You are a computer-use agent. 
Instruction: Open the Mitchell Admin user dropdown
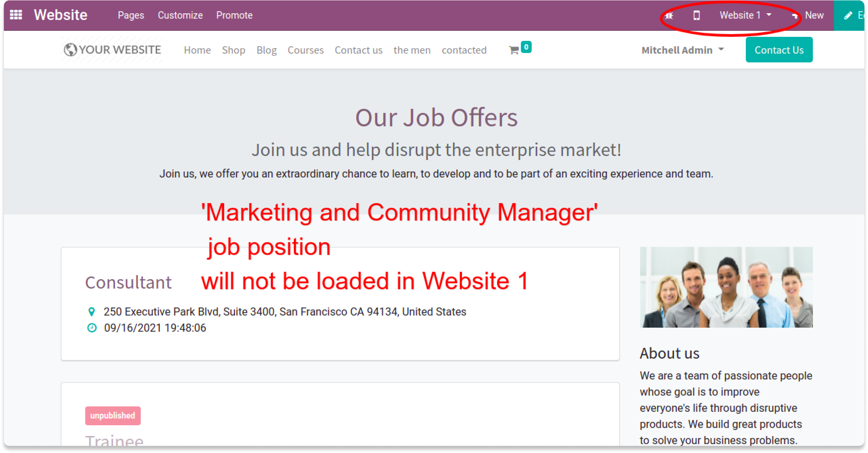pos(682,50)
